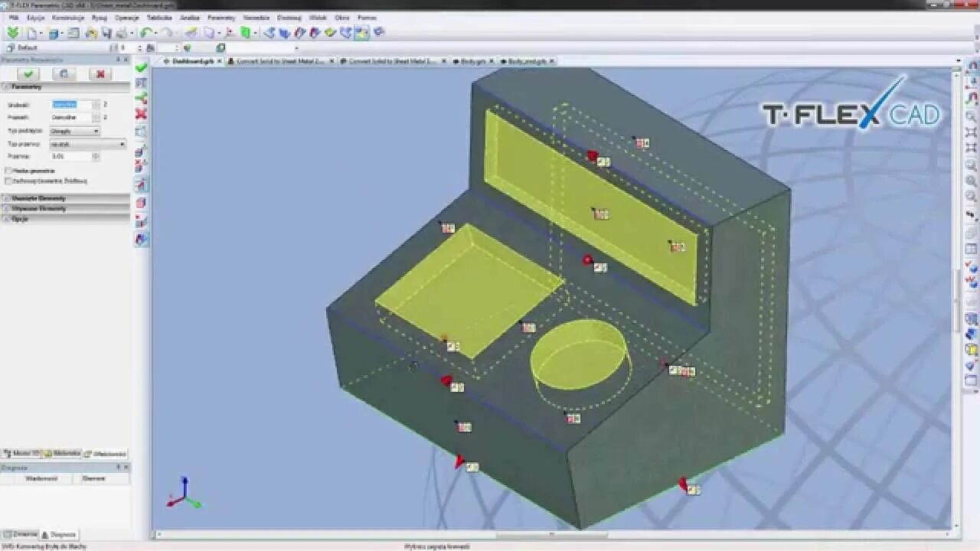Viewport: 980px width, 551px height.
Task: Select the Redo icon on the toolbar
Action: pyautogui.click(x=166, y=34)
